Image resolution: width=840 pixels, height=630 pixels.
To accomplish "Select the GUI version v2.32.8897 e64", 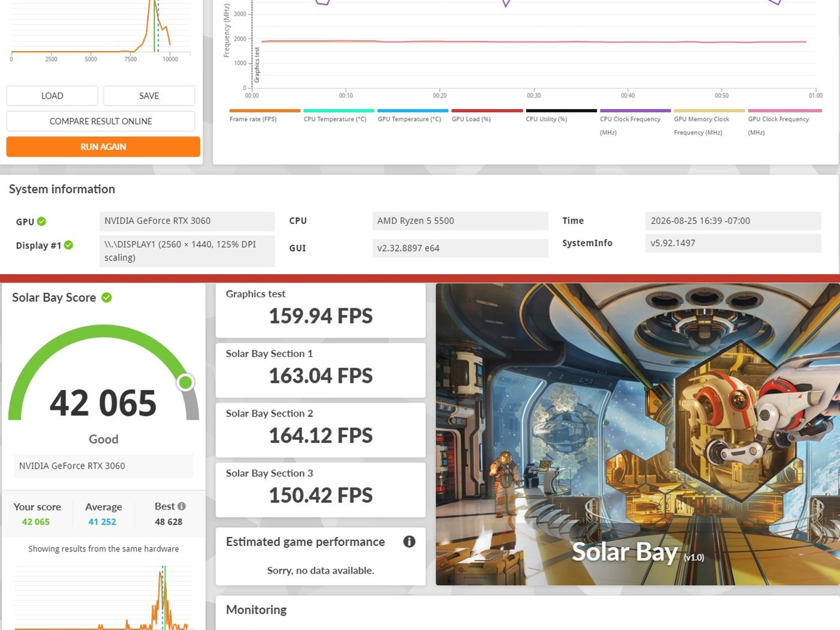I will [460, 248].
